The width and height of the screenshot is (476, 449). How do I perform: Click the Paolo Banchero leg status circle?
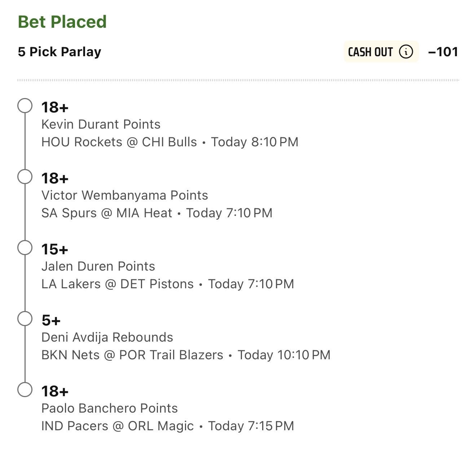(x=25, y=390)
